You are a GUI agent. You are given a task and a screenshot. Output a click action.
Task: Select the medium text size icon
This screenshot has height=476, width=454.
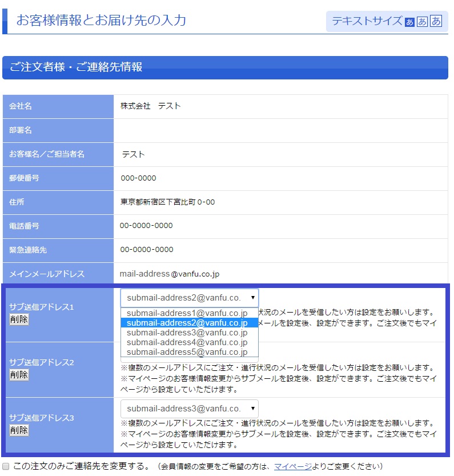click(422, 22)
